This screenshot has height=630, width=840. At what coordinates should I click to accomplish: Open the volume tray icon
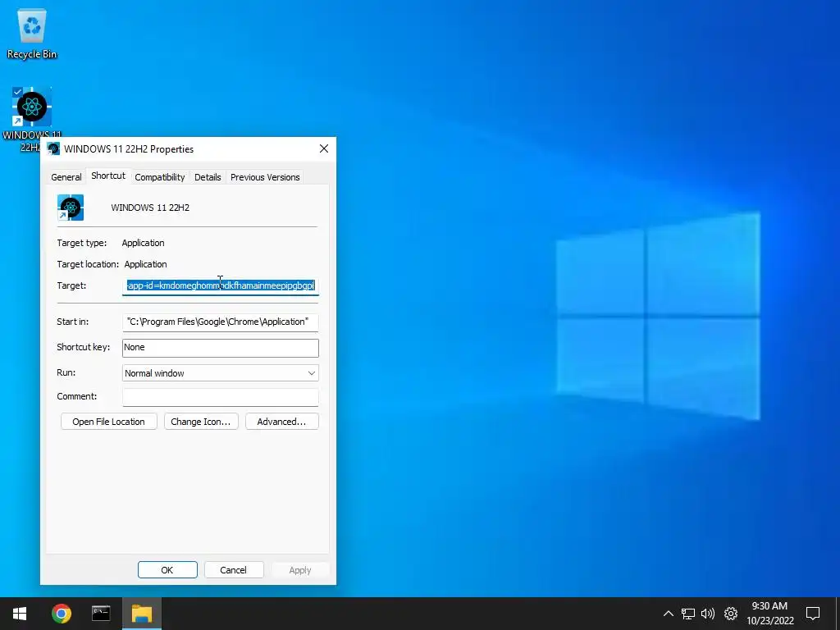(708, 614)
